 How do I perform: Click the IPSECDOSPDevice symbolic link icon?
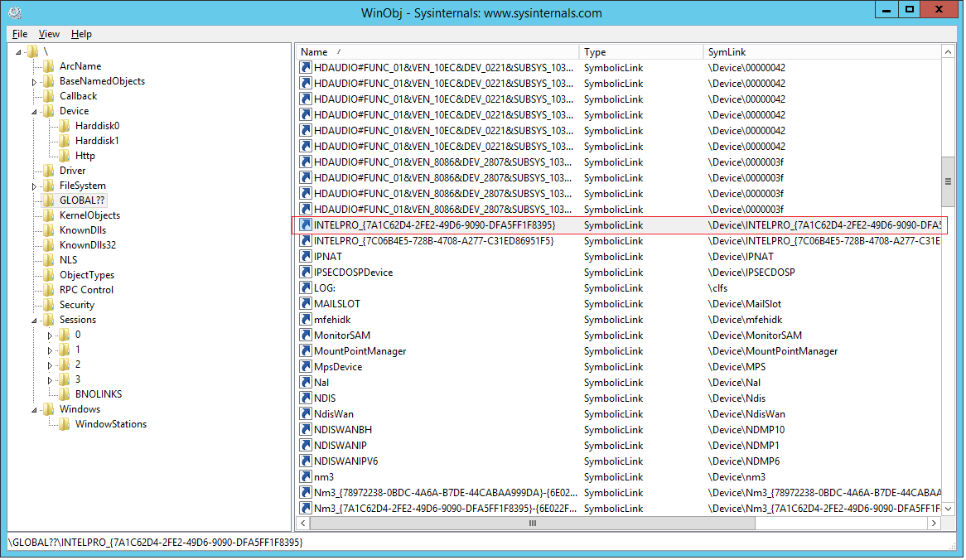(305, 273)
